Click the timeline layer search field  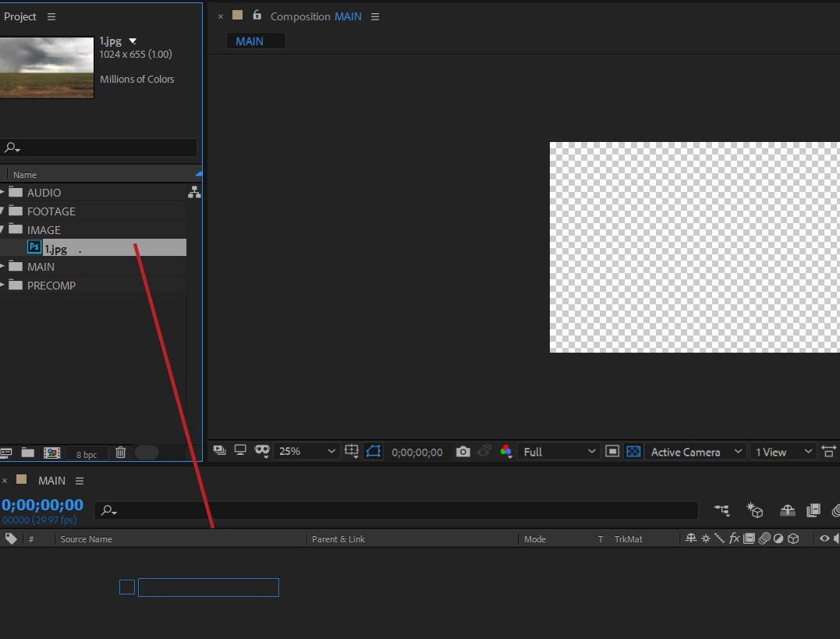point(396,510)
